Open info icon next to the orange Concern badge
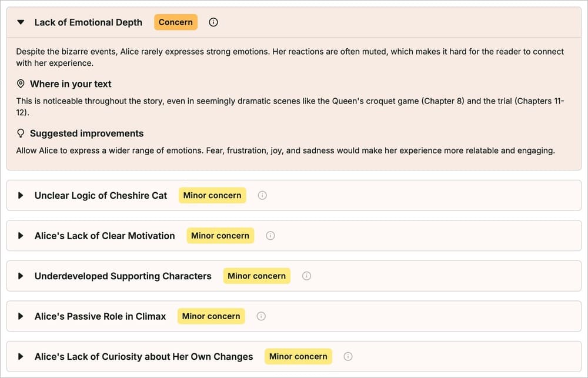This screenshot has height=378, width=588. (x=213, y=22)
